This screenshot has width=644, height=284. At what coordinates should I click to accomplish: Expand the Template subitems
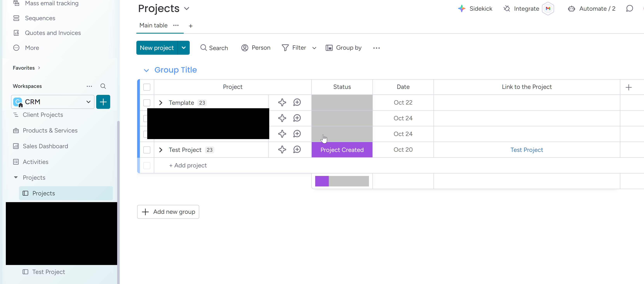(161, 102)
